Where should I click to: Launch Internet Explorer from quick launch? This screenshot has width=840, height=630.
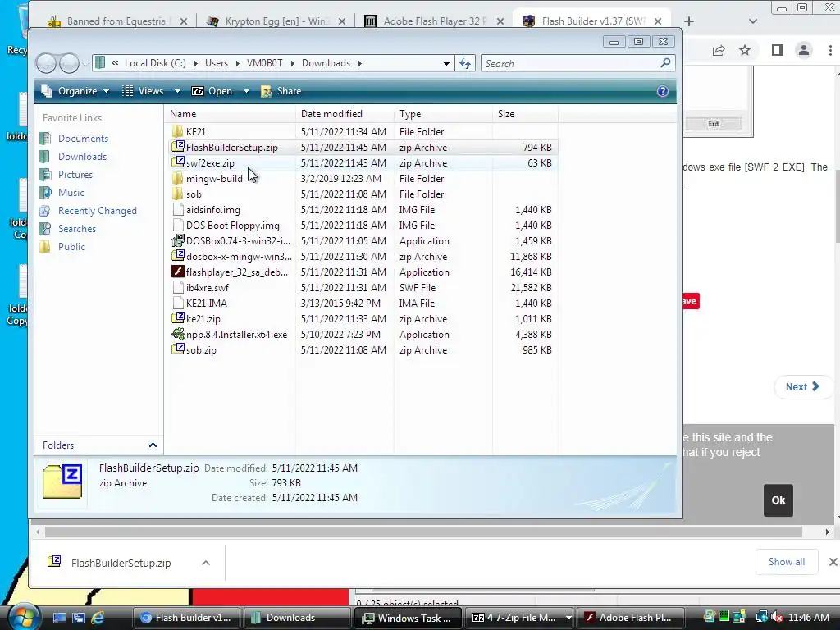pos(98,618)
